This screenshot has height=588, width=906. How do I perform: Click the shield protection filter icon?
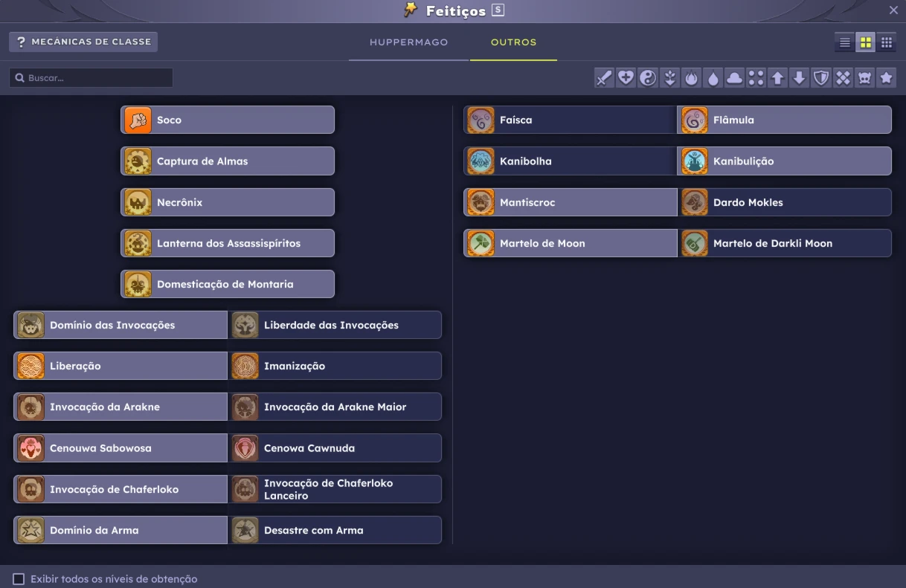[x=820, y=78]
